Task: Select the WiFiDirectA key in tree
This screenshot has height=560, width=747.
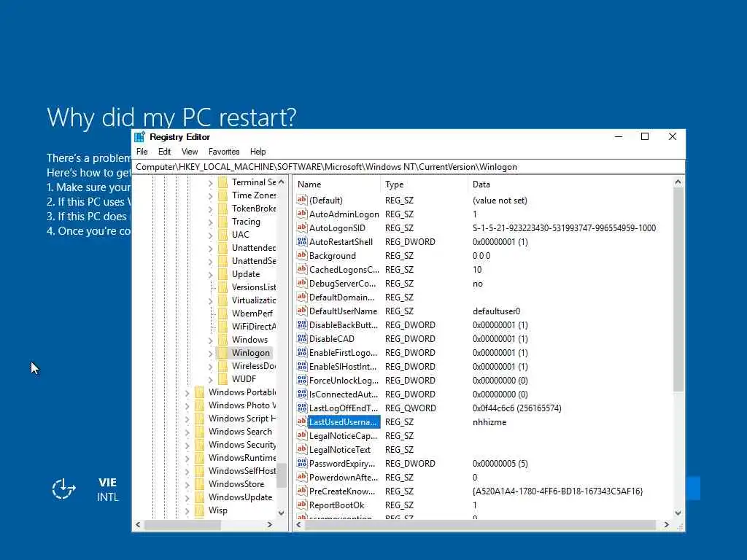Action: [253, 327]
